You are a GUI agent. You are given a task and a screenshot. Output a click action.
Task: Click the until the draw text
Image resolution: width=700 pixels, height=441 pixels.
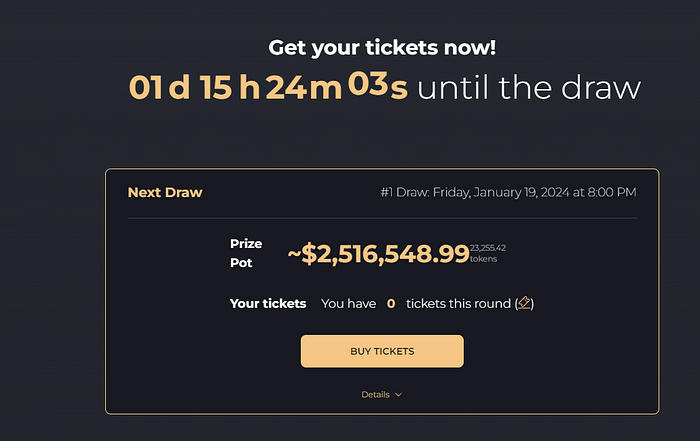(x=529, y=87)
